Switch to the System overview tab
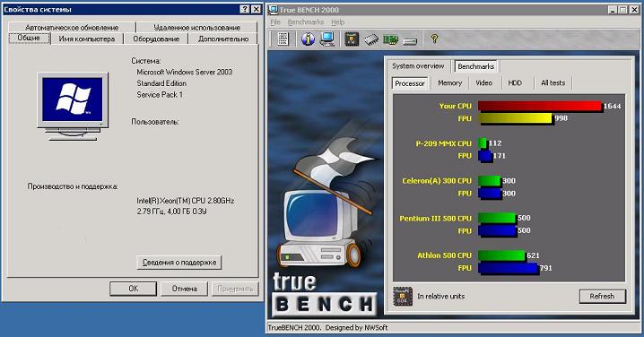644x337 pixels. [x=418, y=65]
